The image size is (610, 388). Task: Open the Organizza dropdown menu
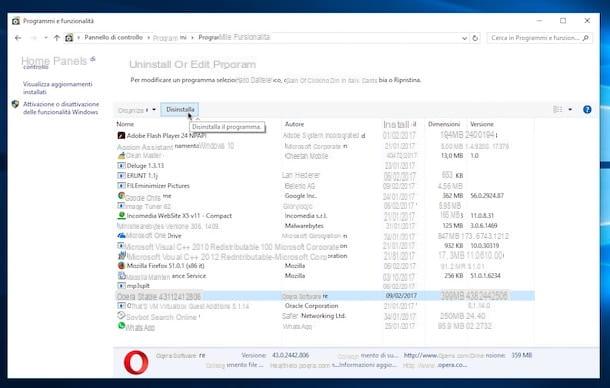137,110
